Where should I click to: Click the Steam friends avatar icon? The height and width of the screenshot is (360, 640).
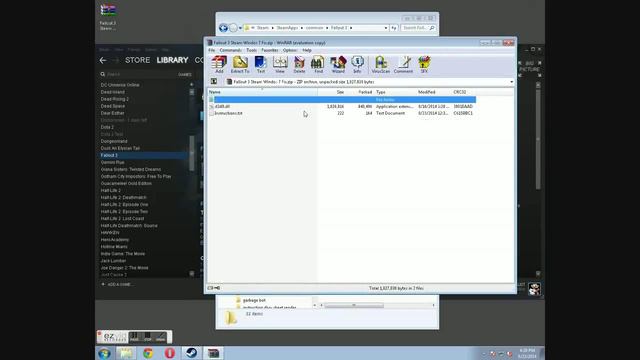click(534, 289)
